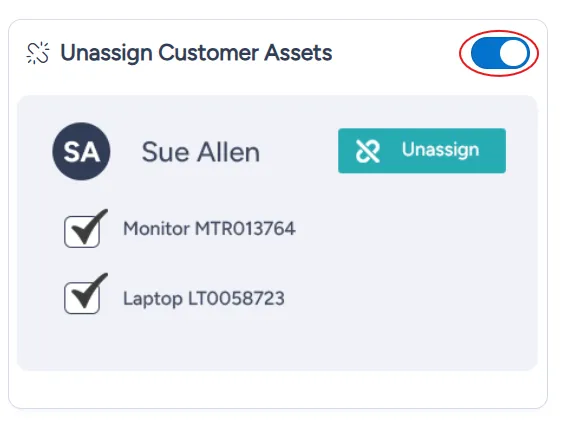Disable the Unassign Customer Assets toggle

click(500, 53)
